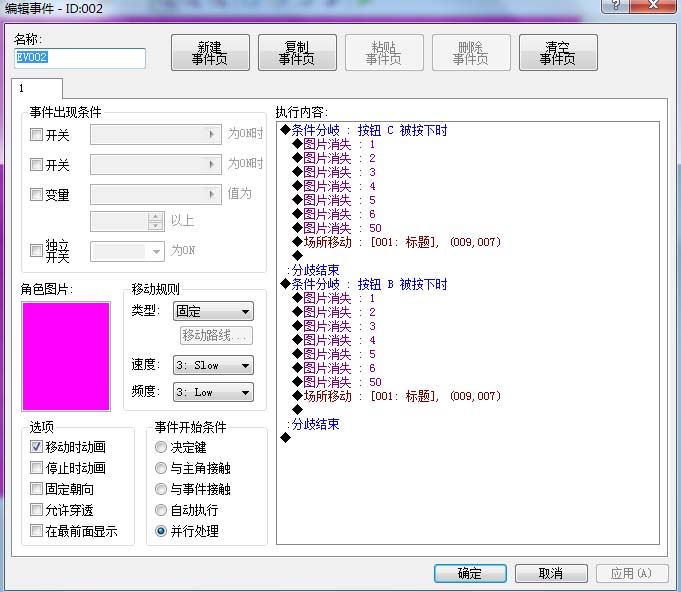681x592 pixels.
Task: Check the 停止时动画 option
Action: click(36, 468)
